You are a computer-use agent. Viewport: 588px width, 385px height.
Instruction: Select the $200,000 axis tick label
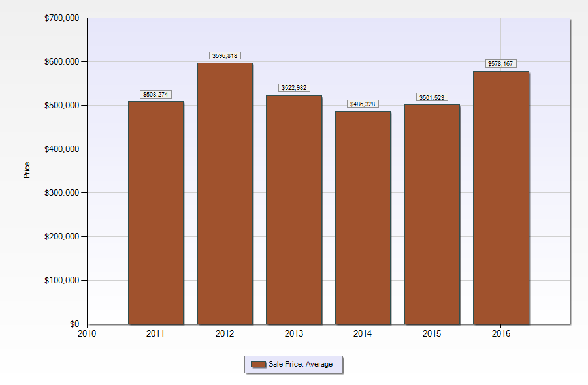[62, 237]
